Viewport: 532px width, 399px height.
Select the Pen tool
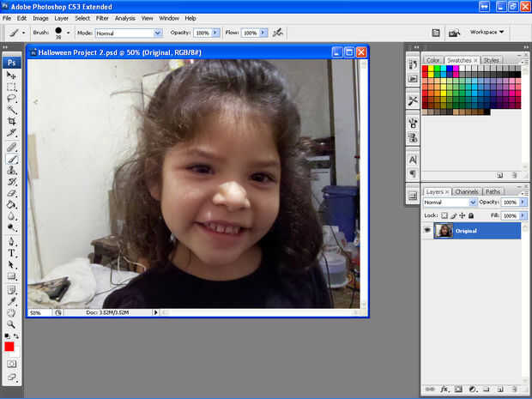(x=11, y=242)
